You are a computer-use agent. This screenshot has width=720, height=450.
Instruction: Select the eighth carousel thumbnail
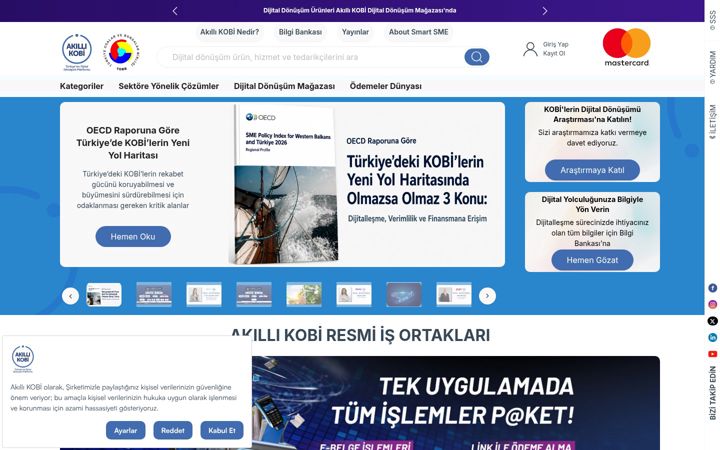[x=454, y=294]
